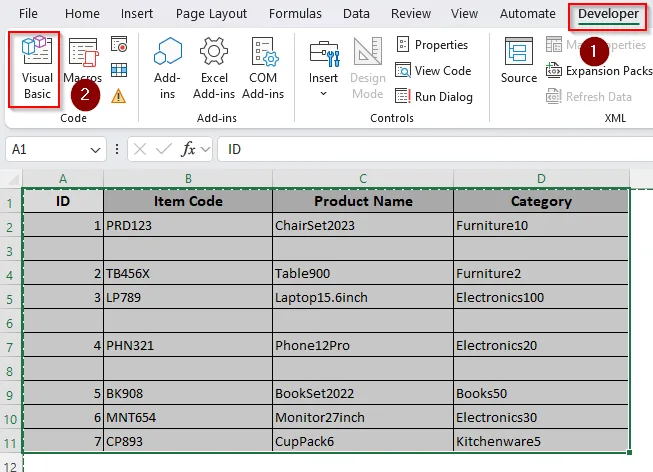The height and width of the screenshot is (472, 653).
Task: Click Refresh Data in XML group
Action: [x=589, y=97]
